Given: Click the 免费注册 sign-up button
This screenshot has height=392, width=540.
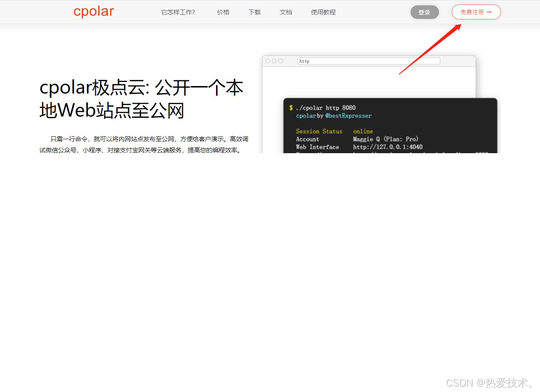Looking at the screenshot, I should (476, 12).
